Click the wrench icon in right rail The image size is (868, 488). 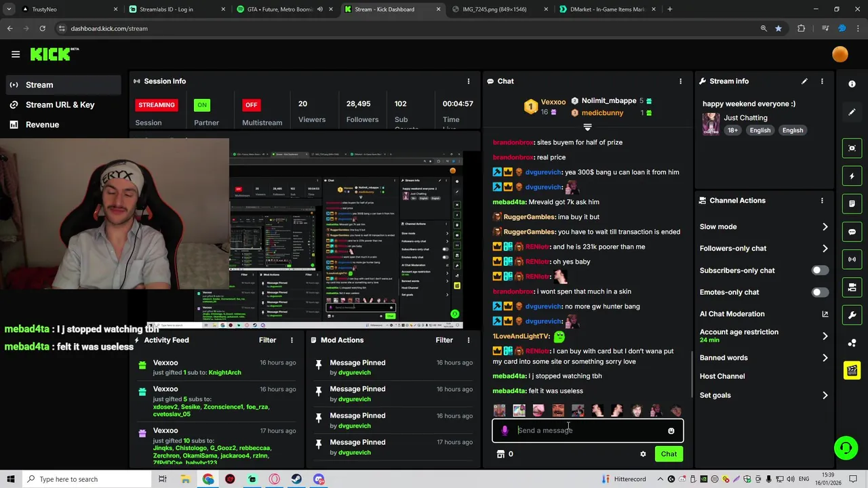[x=852, y=315]
